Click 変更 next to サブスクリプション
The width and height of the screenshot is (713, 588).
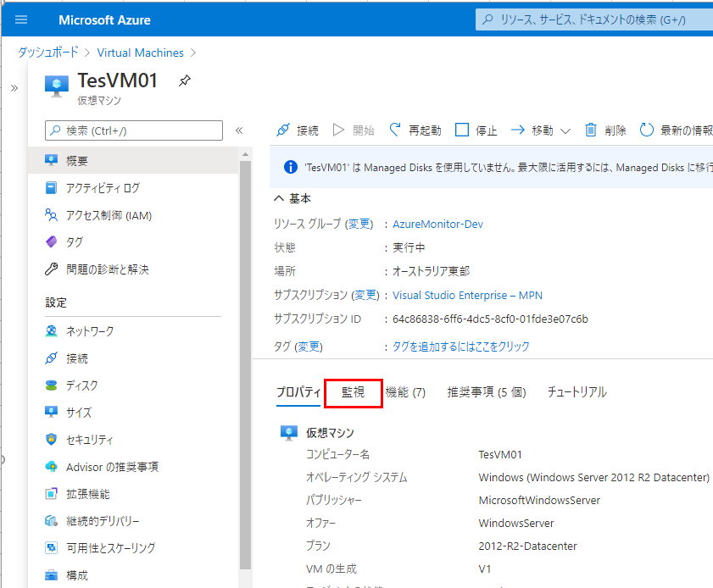(365, 296)
